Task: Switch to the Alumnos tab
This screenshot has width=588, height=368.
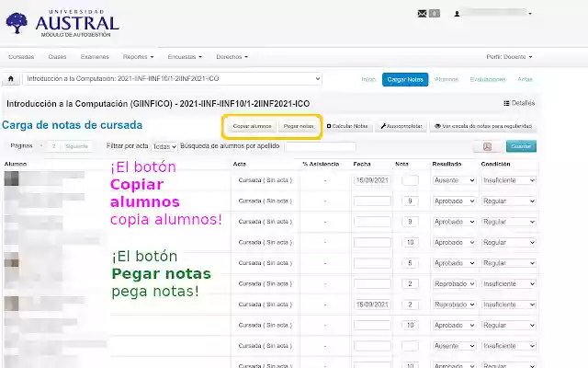Action: (447, 80)
